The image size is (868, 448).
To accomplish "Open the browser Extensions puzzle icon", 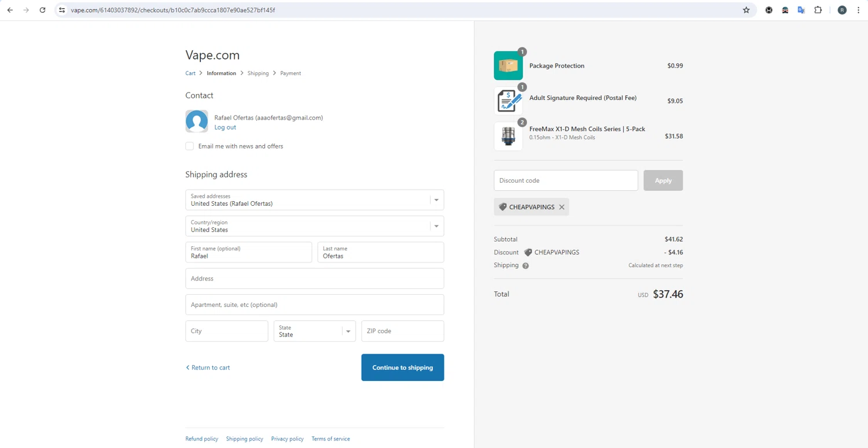I will click(818, 10).
